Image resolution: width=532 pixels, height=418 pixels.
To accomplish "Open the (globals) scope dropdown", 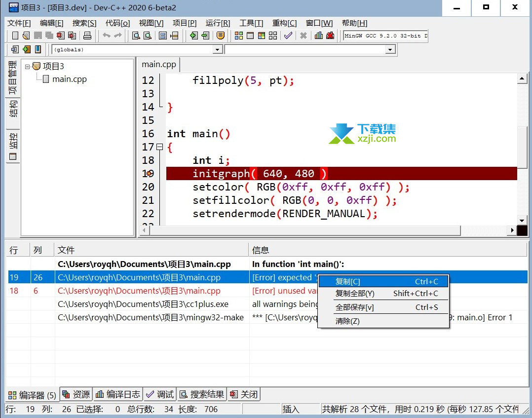I will (217, 49).
